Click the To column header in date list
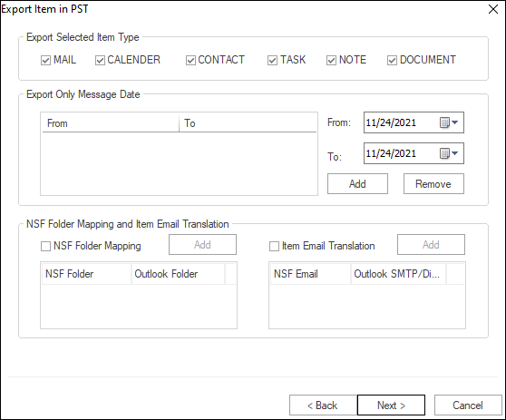 248,123
